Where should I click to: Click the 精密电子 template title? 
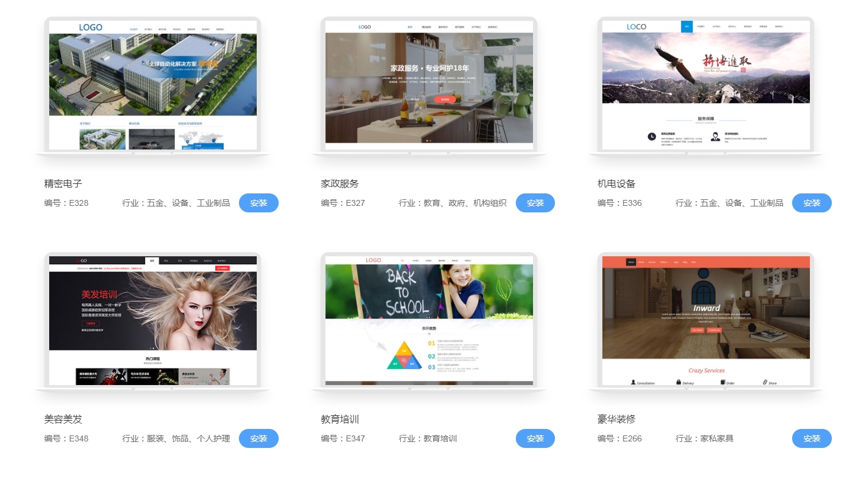tap(63, 184)
